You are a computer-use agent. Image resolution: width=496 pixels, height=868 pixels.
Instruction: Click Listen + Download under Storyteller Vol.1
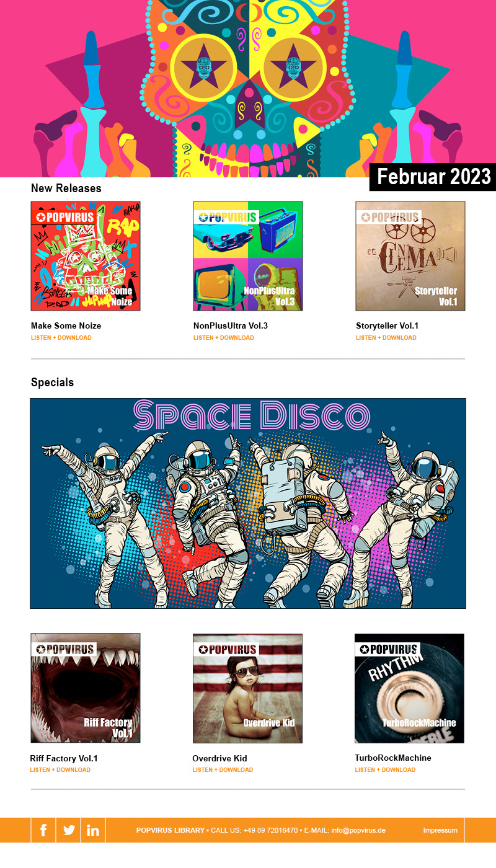click(x=386, y=338)
